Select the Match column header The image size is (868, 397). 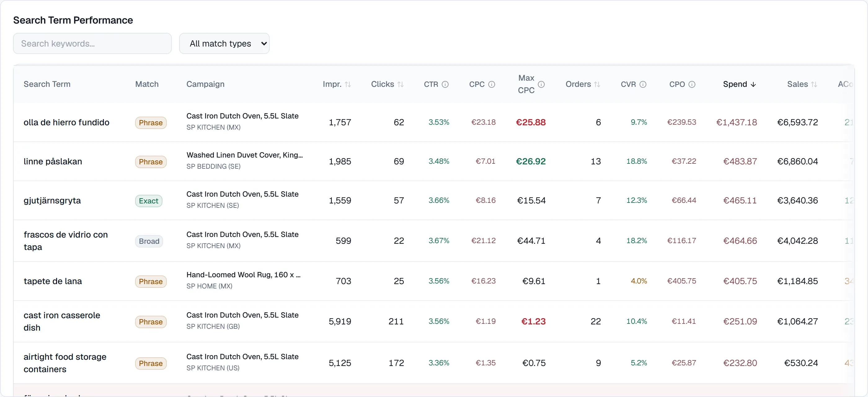pos(147,84)
